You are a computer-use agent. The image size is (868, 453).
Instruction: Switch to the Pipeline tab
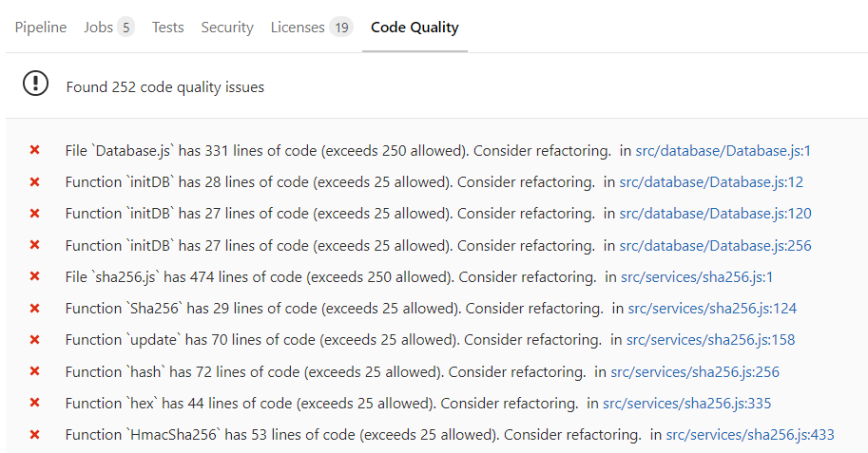tap(41, 27)
